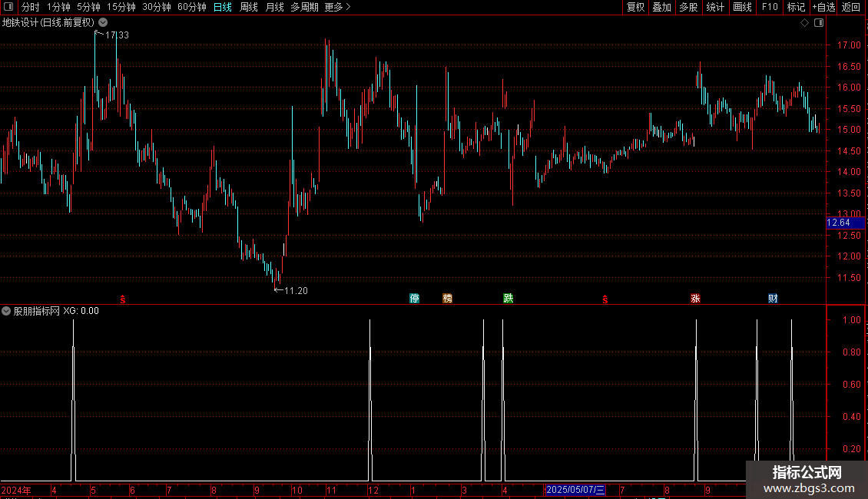Open the 画线 drawing tools

pyautogui.click(x=742, y=7)
